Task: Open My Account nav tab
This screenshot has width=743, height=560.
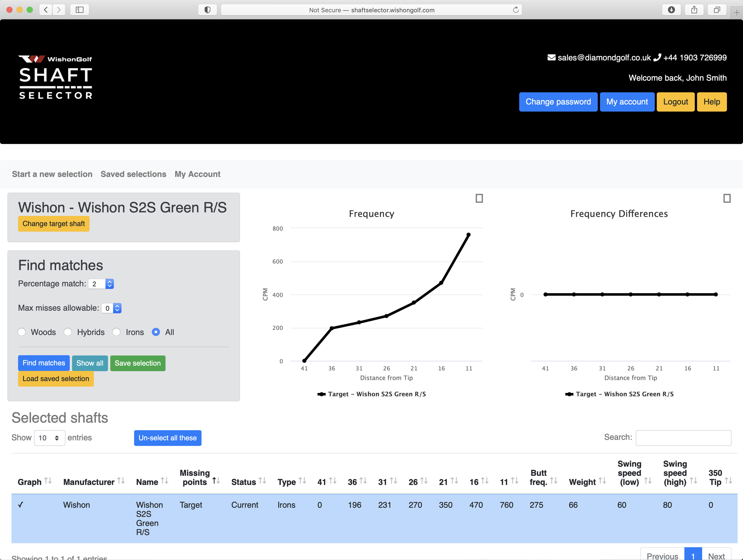Action: 198,174
